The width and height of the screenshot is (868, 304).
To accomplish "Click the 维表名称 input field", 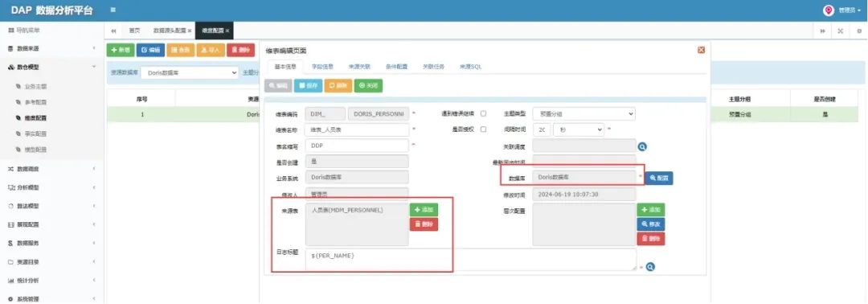I will 357,129.
